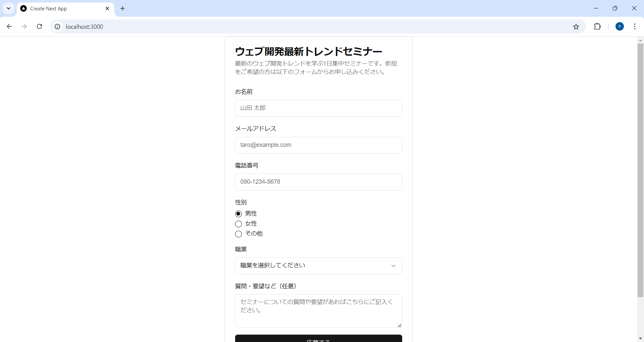Select the 男性 radio button
Image resolution: width=644 pixels, height=342 pixels.
238,214
